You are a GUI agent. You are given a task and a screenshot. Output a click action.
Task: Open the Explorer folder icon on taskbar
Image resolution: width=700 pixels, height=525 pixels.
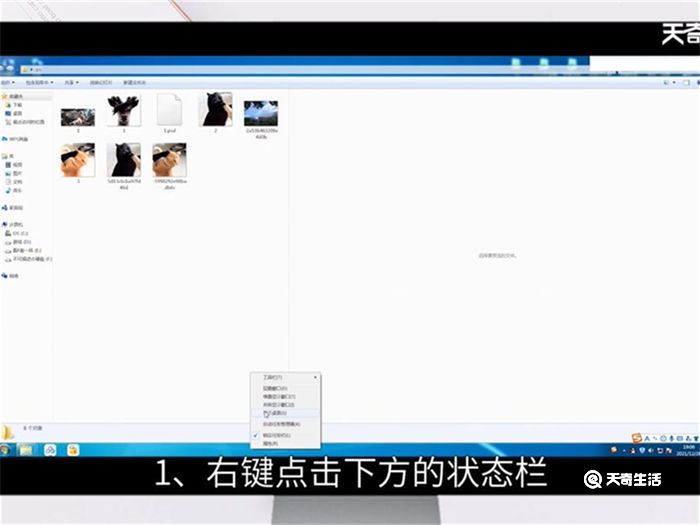click(25, 450)
